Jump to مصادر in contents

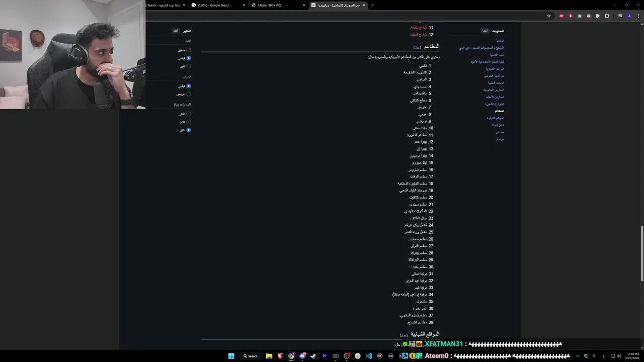[x=500, y=132]
